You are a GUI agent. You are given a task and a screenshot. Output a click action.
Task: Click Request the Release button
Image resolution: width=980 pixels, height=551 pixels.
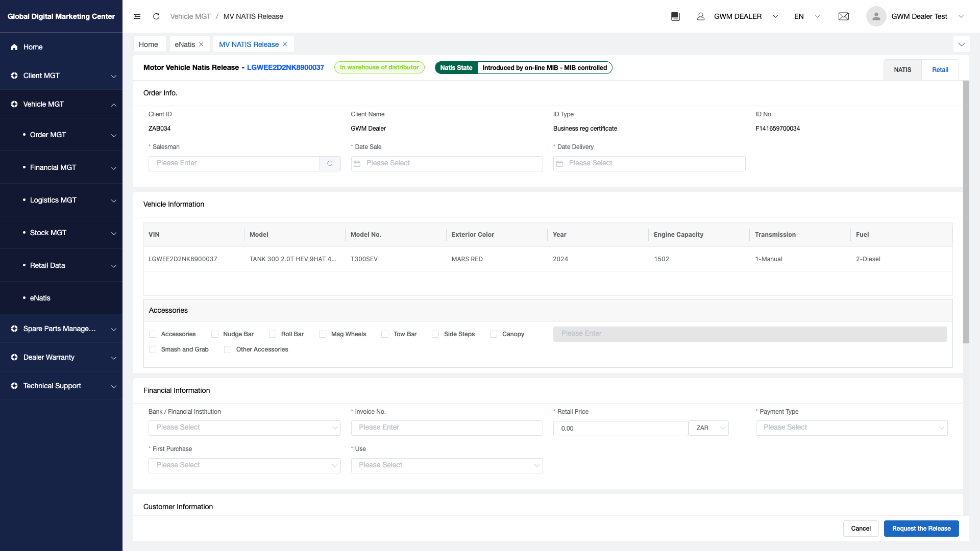coord(921,529)
